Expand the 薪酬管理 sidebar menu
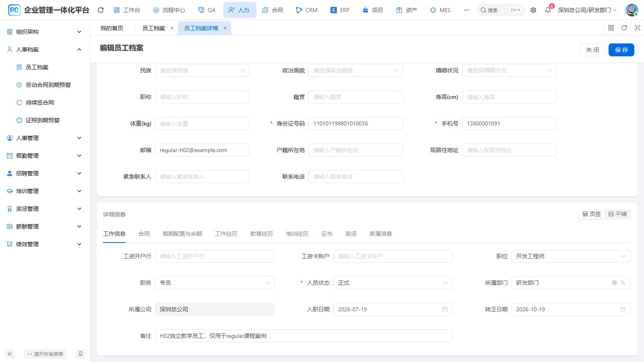Screen dimensions: 644x362 pos(45,226)
